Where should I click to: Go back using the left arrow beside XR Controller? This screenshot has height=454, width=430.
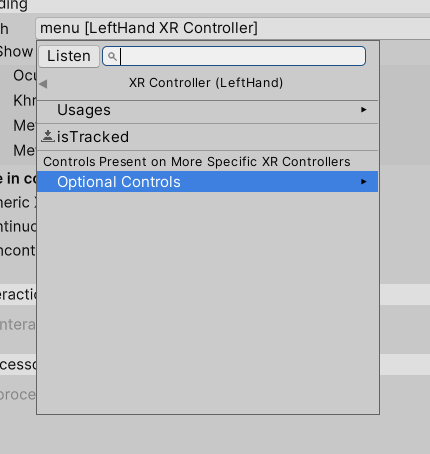(x=43, y=84)
